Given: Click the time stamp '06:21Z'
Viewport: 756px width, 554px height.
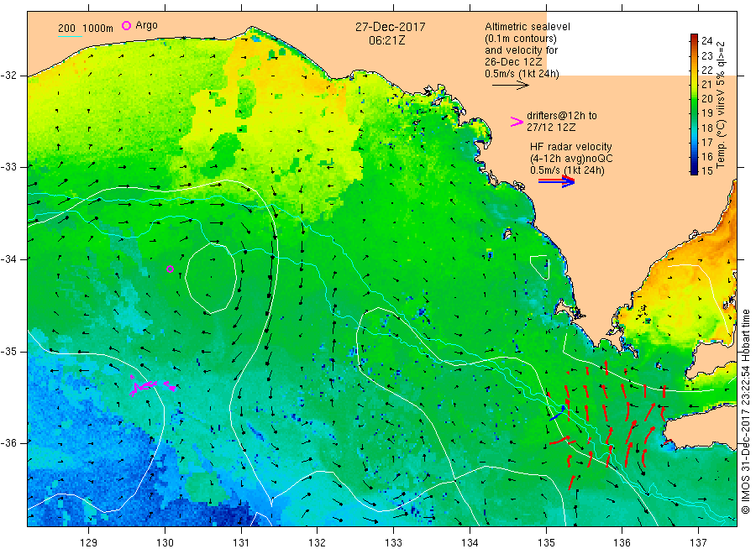Looking at the screenshot, I should click(x=386, y=40).
